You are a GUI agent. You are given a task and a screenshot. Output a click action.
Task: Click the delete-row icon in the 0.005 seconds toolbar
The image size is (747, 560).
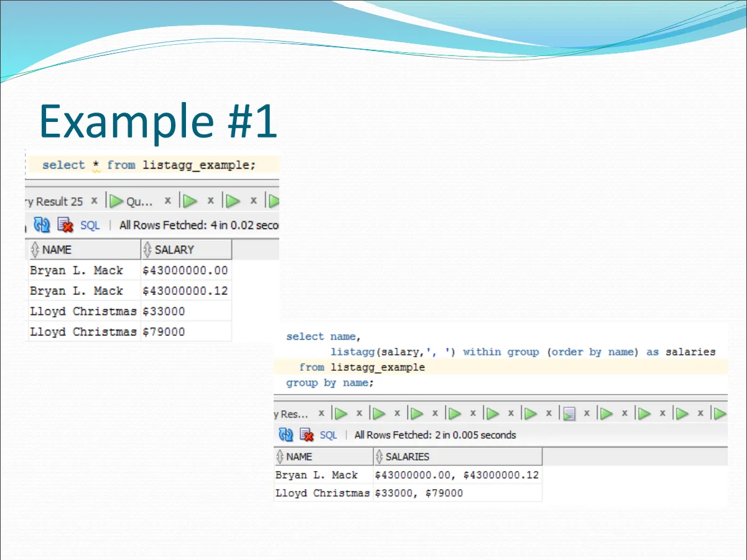pos(307,434)
